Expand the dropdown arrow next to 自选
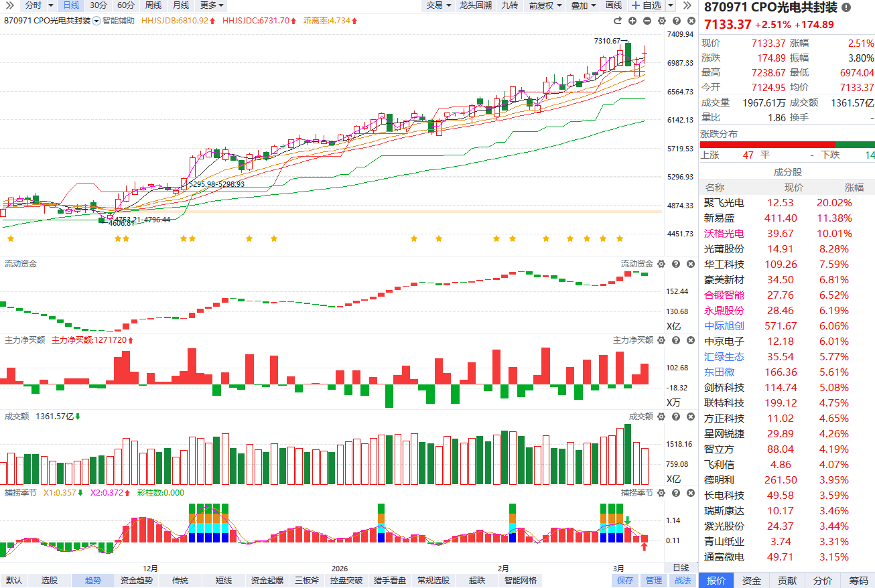Screen dimensions: 875x588 click(671, 5)
